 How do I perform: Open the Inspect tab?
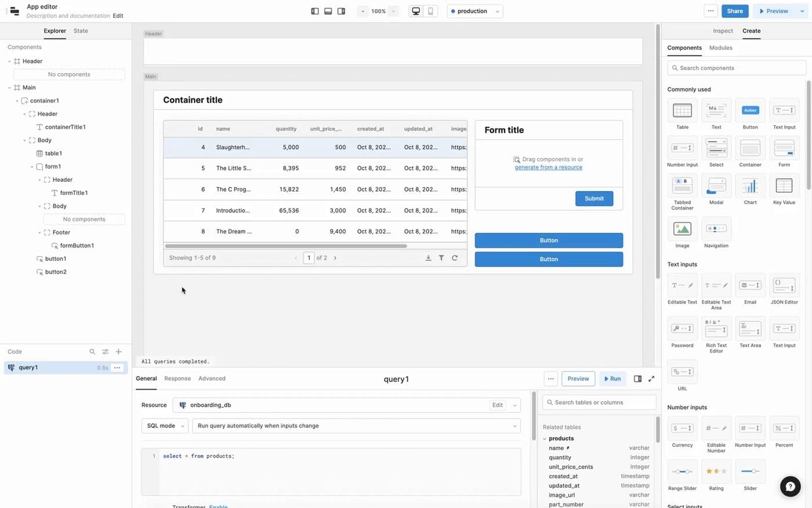(723, 31)
